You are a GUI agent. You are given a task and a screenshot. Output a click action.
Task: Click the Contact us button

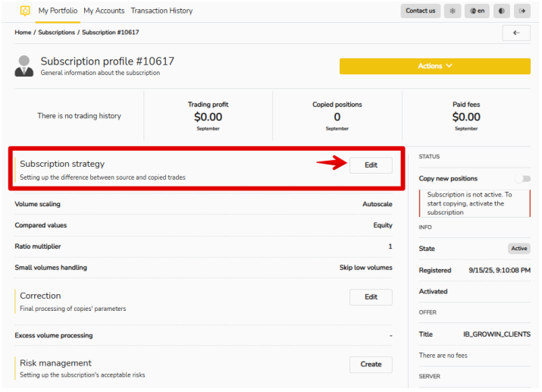click(420, 11)
